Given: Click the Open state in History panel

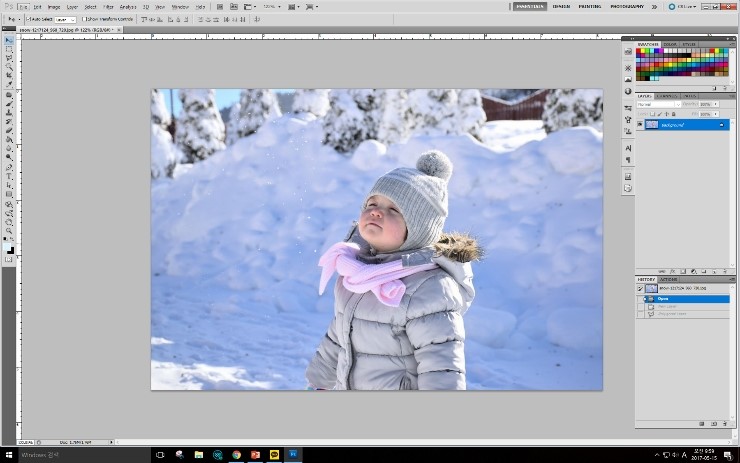Looking at the screenshot, I should coord(663,299).
